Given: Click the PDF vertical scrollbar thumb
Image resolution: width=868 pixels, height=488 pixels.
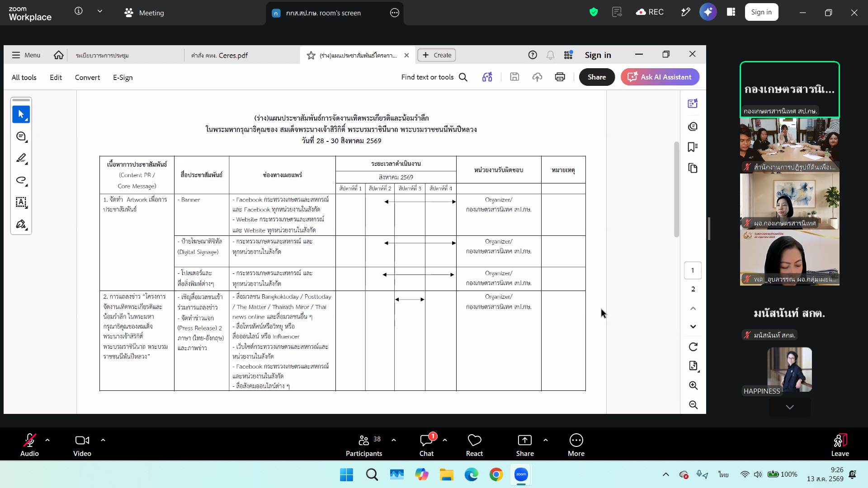Looking at the screenshot, I should point(676,189).
